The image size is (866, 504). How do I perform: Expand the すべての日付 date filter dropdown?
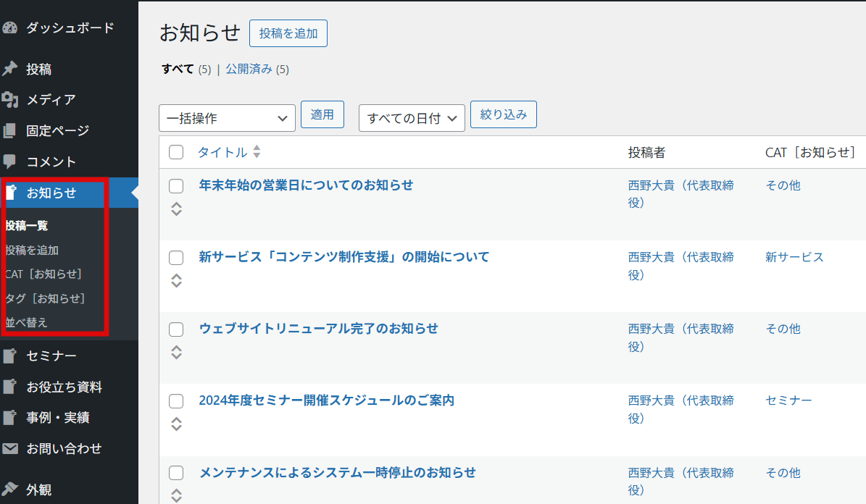411,118
